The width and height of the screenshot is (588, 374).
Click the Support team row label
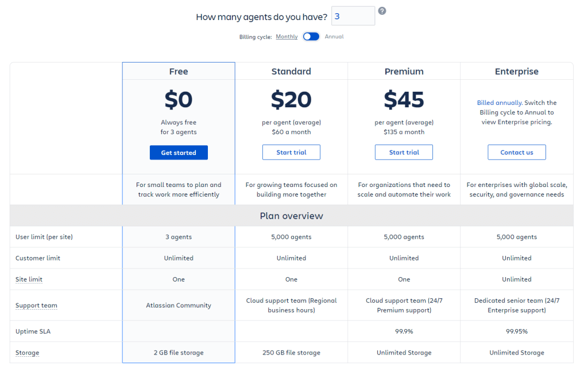(36, 305)
